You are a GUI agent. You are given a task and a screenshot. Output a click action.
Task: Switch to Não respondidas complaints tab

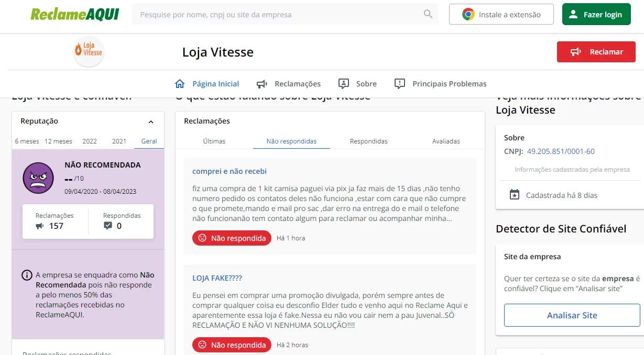click(x=291, y=141)
